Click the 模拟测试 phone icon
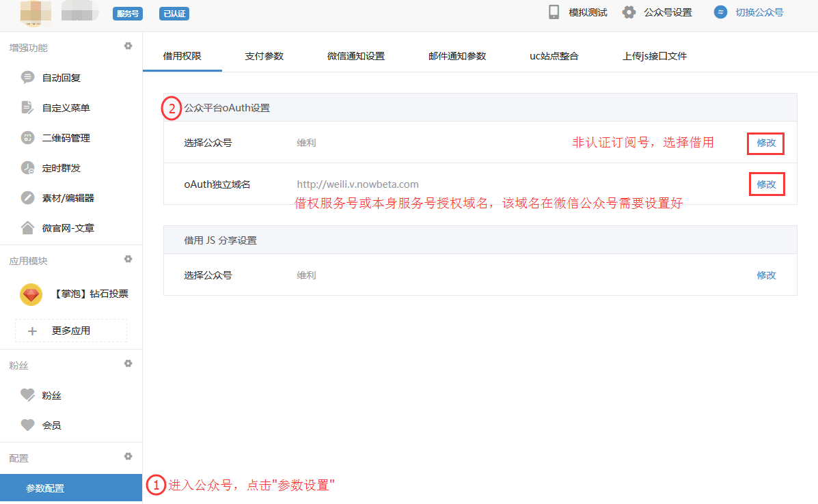 (554, 12)
